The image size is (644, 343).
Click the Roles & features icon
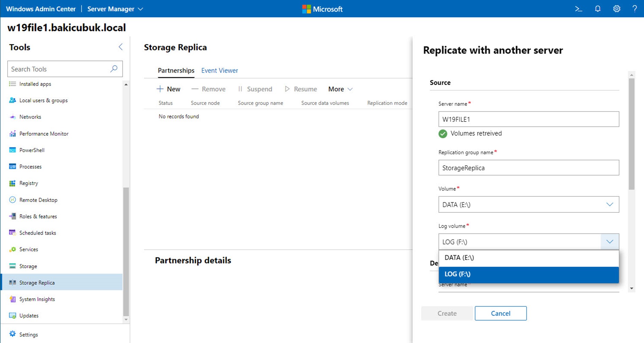(12, 216)
